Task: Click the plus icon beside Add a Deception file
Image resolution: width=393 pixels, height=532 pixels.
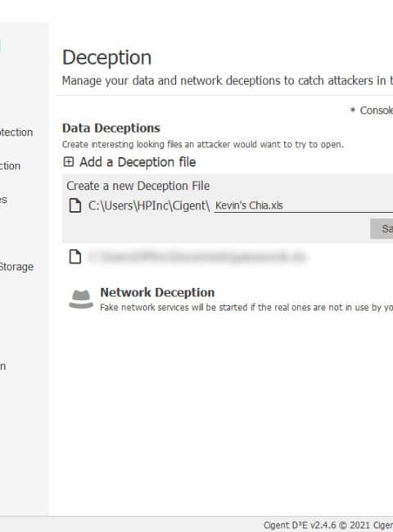Action: (69, 162)
